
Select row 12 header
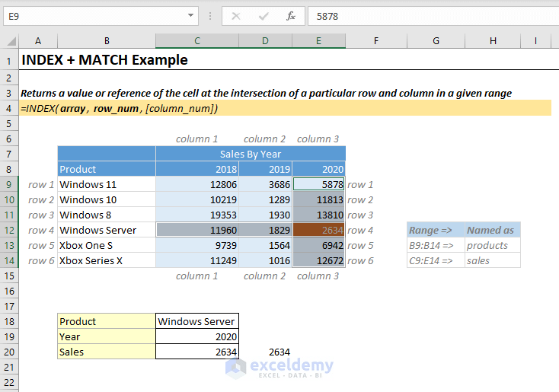pyautogui.click(x=9, y=230)
